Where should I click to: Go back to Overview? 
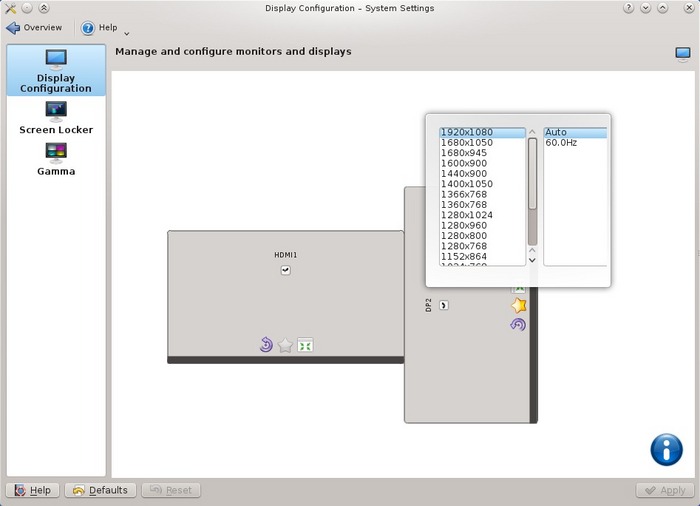pyautogui.click(x=34, y=28)
